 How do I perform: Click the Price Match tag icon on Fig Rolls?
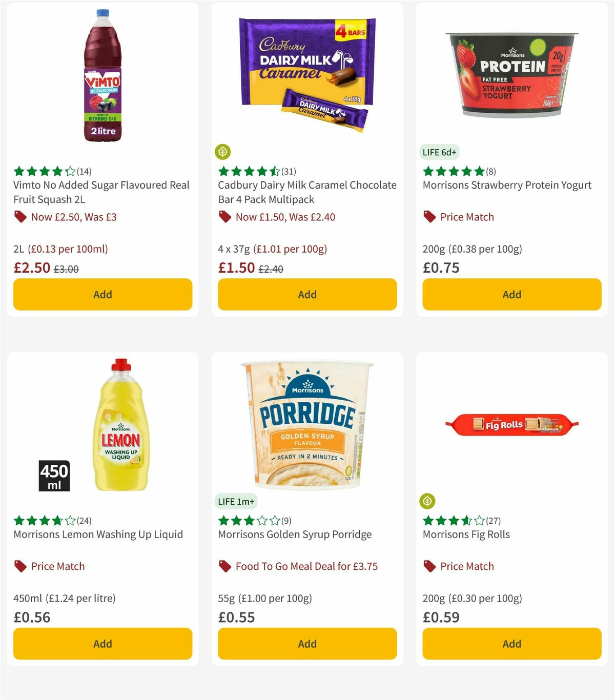429,566
